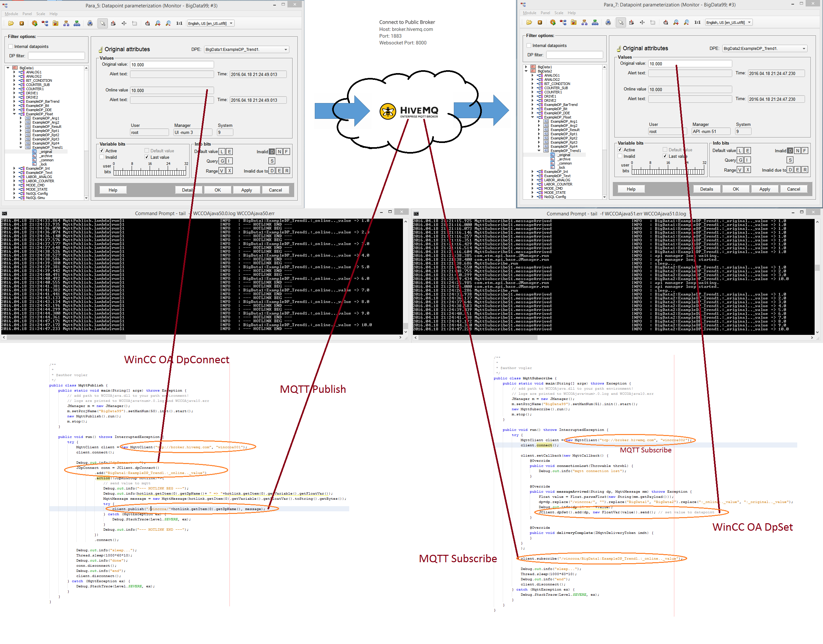Open the language dropdown in Para_5 toolbar
823x644 pixels.
(210, 24)
